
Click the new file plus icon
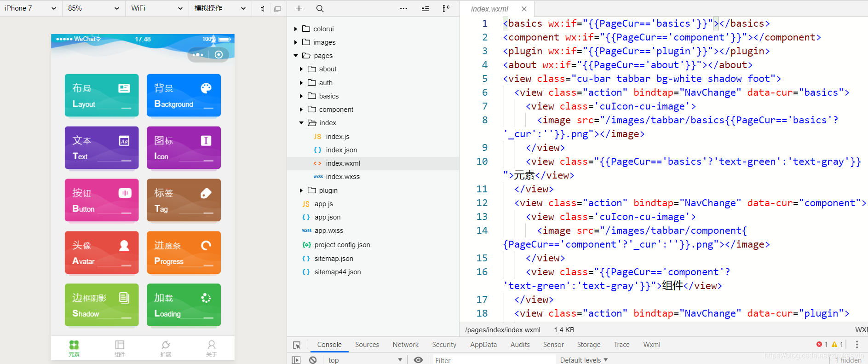[x=299, y=8]
